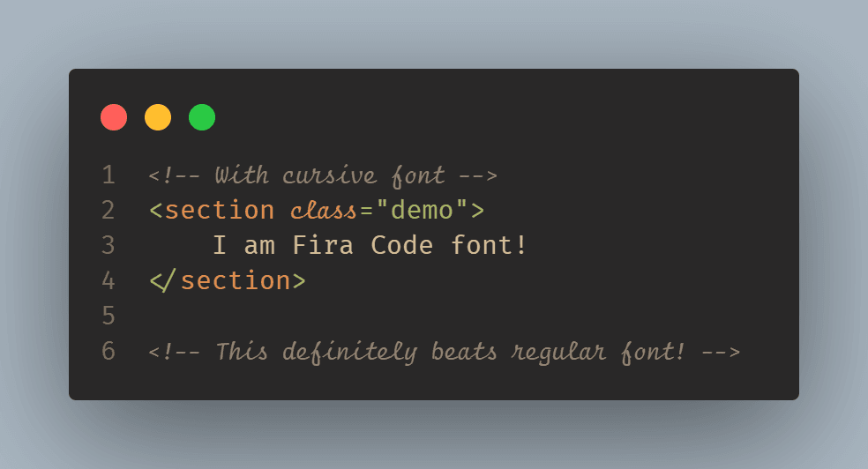
Task: Click the closing "section" tag name
Action: pos(235,281)
